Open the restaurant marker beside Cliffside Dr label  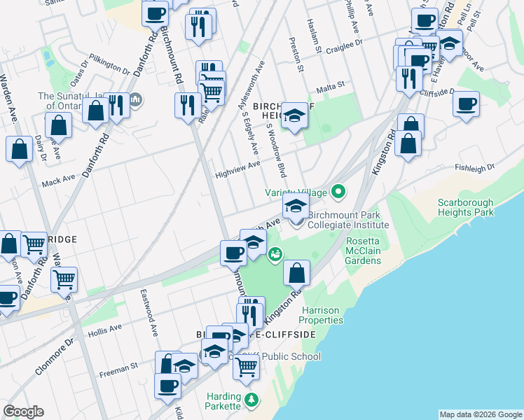(x=409, y=80)
